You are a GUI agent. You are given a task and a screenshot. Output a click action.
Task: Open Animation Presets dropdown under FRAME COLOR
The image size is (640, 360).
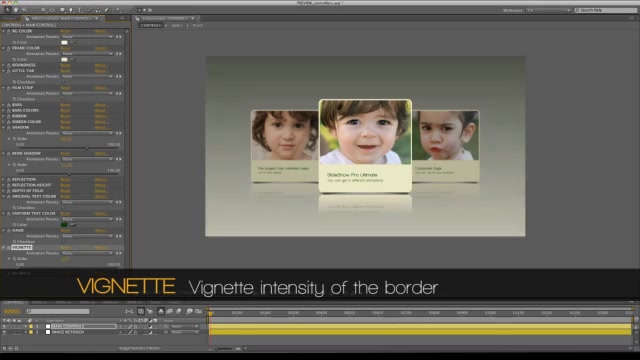[x=87, y=54]
